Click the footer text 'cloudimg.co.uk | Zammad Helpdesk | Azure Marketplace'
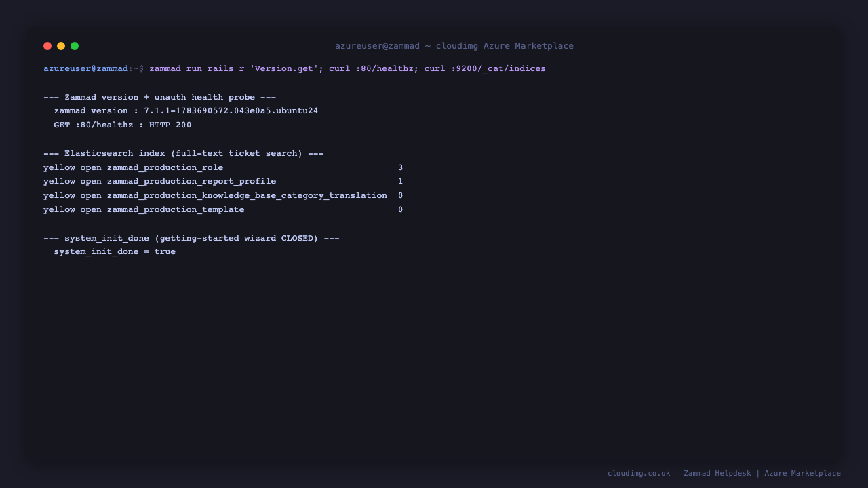 click(x=724, y=473)
